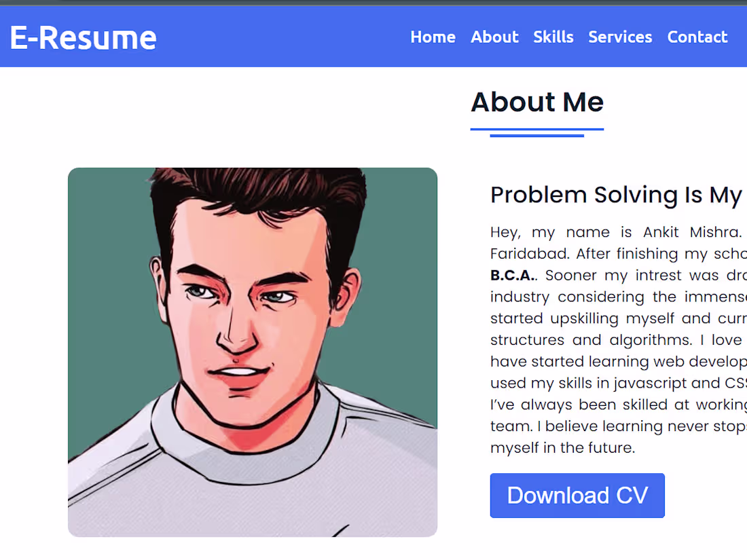Image resolution: width=747 pixels, height=560 pixels.
Task: Select Home in the navigation bar
Action: click(433, 37)
